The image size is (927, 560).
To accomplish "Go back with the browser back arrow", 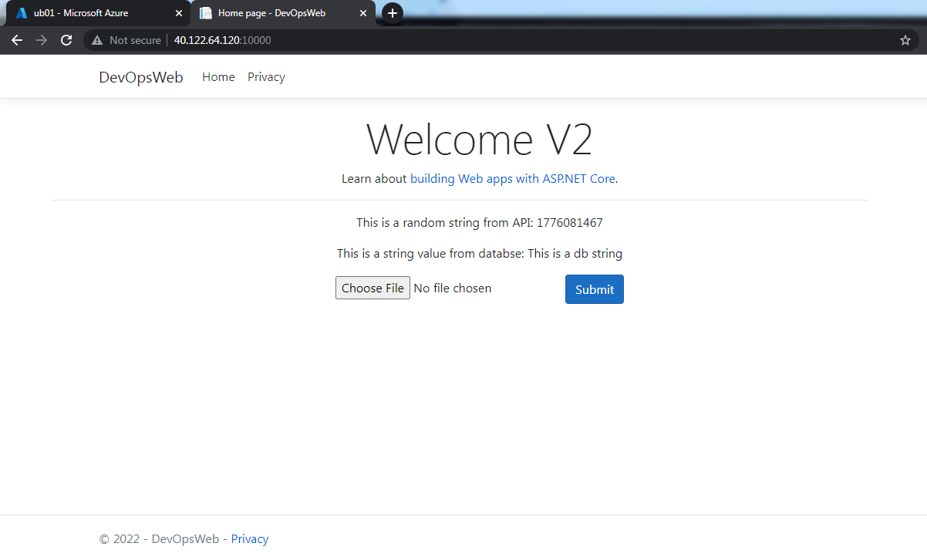I will point(17,40).
